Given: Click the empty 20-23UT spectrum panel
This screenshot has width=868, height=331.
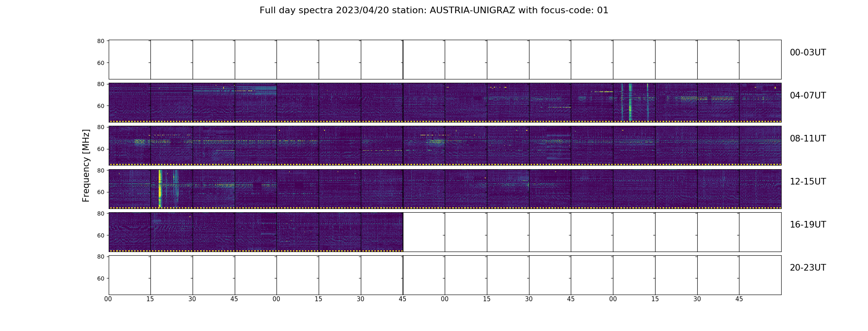Looking at the screenshot, I should click(445, 275).
